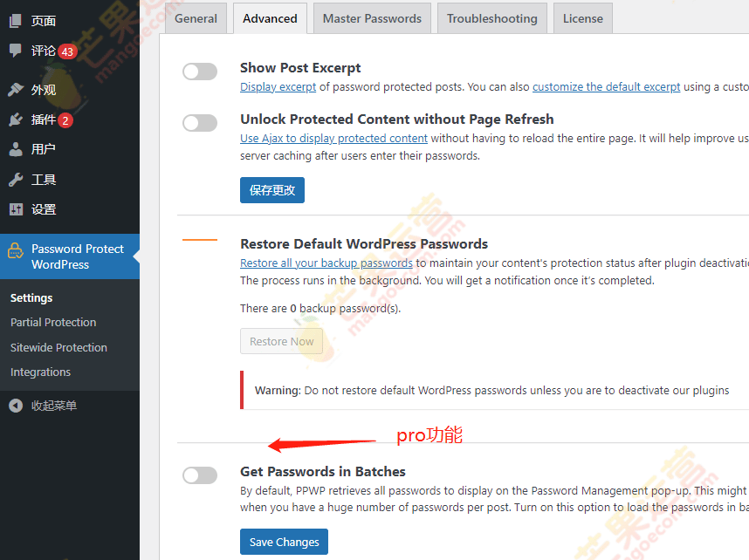This screenshot has width=749, height=560.
Task: Click the Users (用户) person icon
Action: click(x=16, y=149)
